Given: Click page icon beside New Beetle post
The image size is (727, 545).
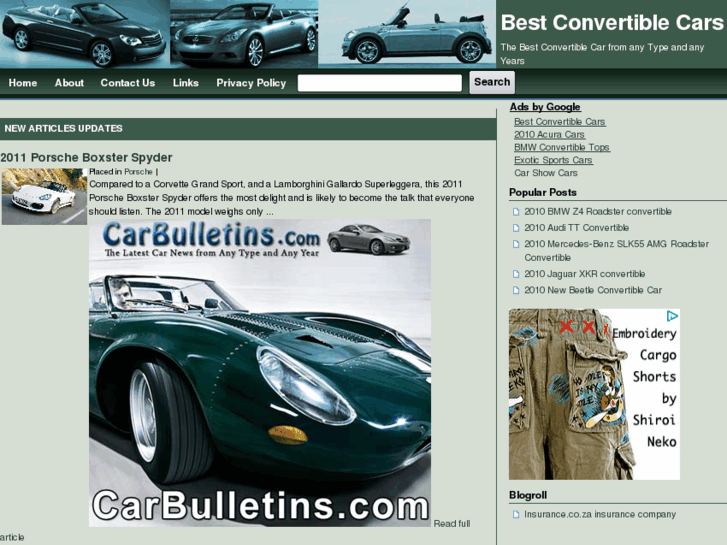Looking at the screenshot, I should (516, 291).
